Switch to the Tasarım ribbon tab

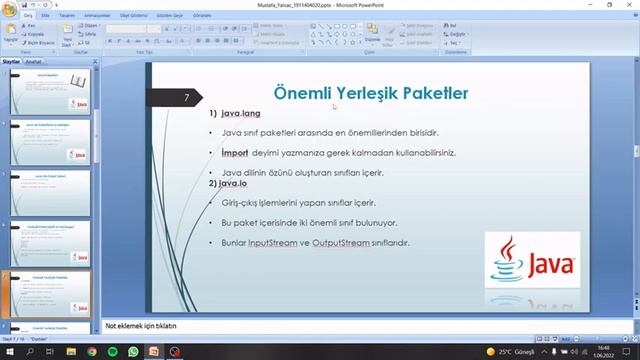pyautogui.click(x=67, y=16)
